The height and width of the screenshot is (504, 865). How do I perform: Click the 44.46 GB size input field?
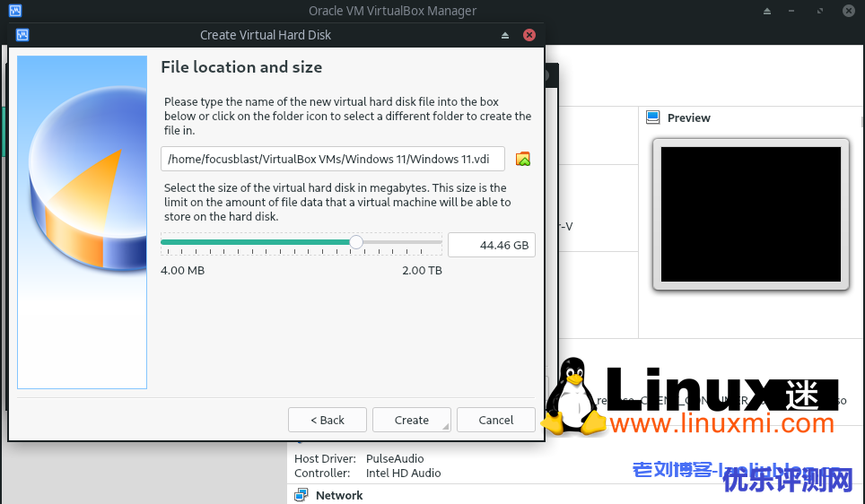coord(492,245)
